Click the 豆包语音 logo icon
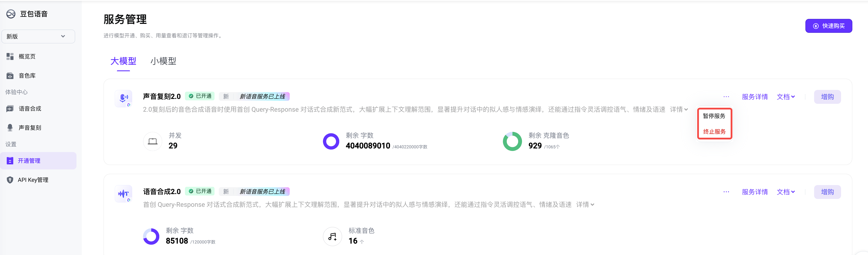Screen dimensions: 868x255 click(x=11, y=14)
